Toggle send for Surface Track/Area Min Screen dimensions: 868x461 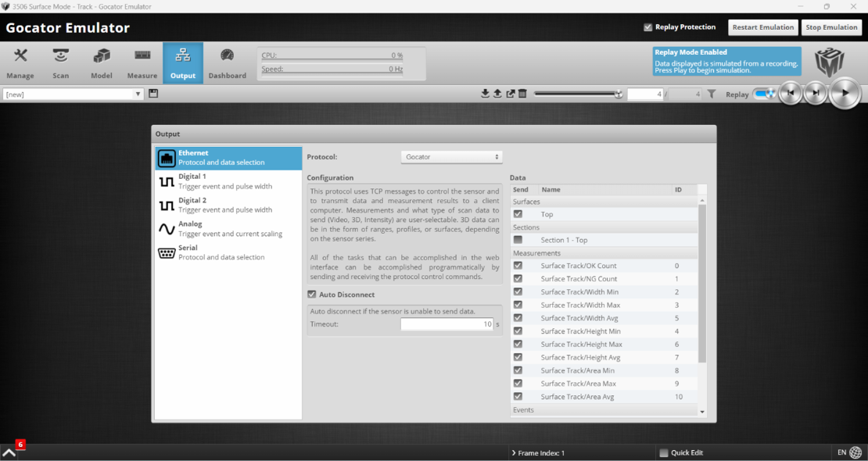click(x=518, y=370)
